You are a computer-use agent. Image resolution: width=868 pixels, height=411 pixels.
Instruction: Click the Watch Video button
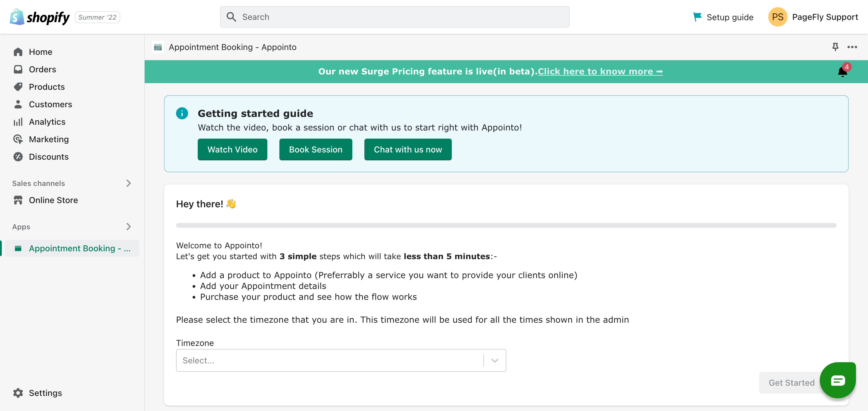coord(232,149)
